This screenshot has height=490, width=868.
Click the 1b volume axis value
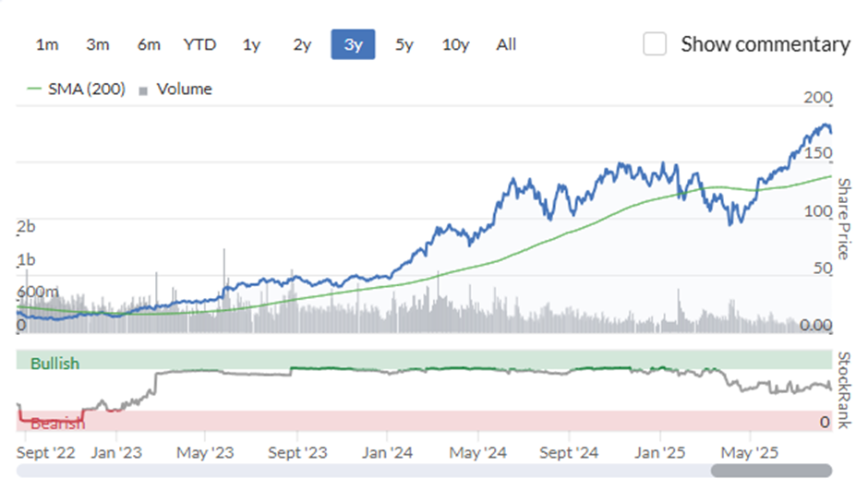click(26, 259)
